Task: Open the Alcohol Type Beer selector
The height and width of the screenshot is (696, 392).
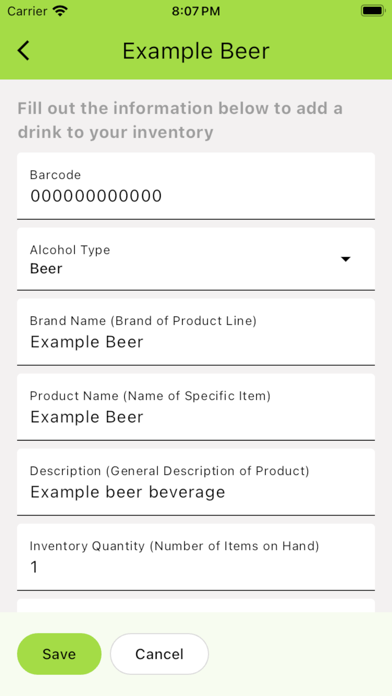Action: [196, 259]
